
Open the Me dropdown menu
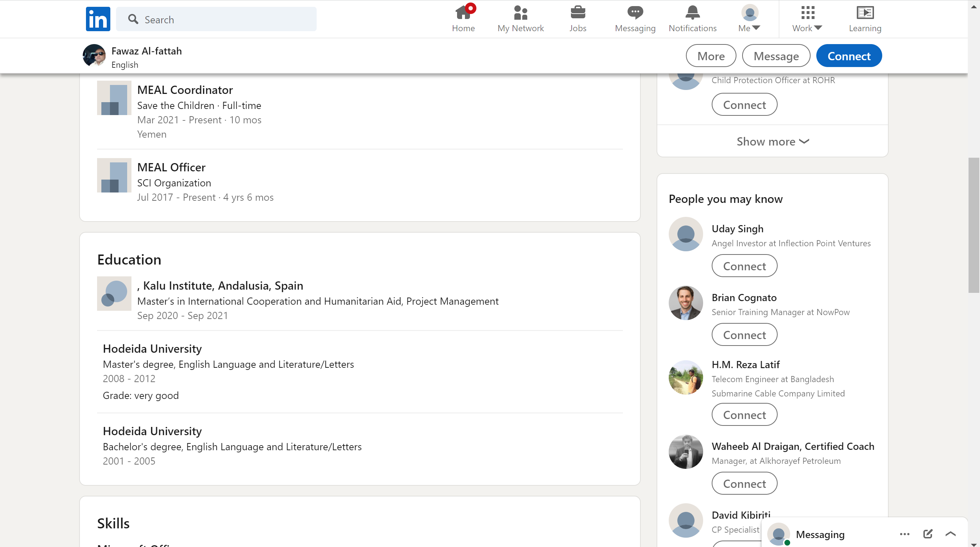(x=749, y=18)
